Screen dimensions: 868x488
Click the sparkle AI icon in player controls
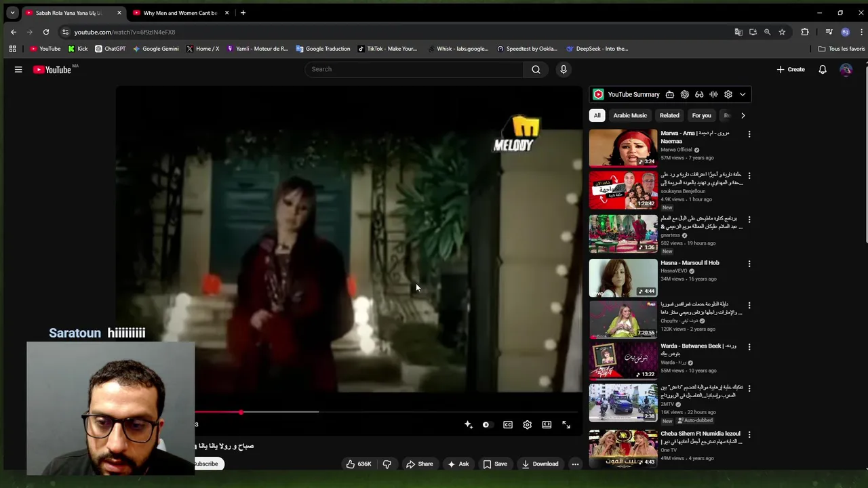tap(468, 424)
